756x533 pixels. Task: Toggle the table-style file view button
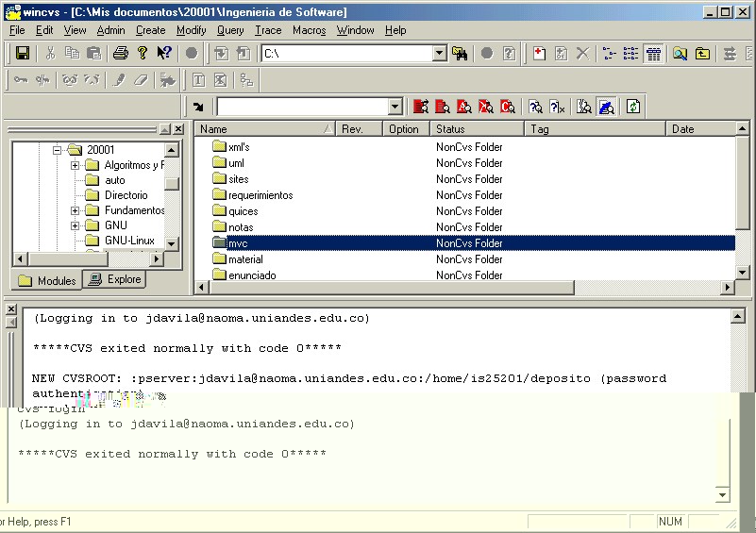[654, 54]
